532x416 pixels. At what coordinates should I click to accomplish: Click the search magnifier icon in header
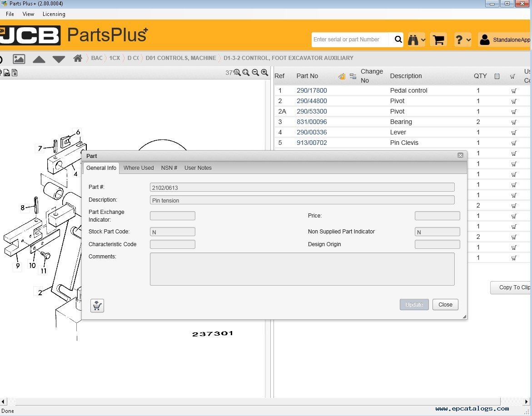coord(398,40)
